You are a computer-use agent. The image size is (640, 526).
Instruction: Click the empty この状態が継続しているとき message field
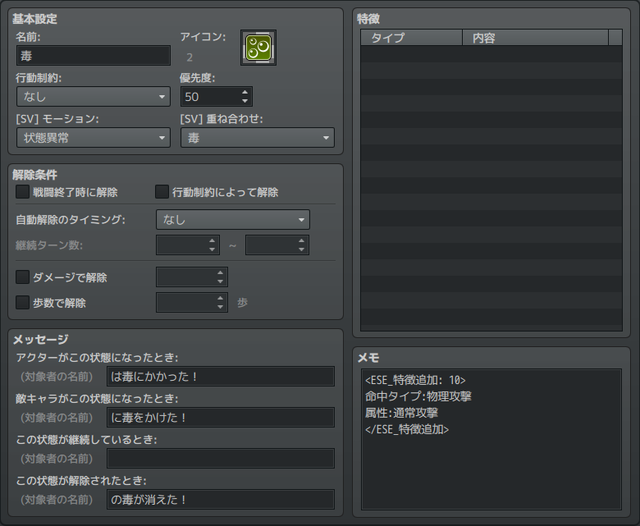click(220, 459)
